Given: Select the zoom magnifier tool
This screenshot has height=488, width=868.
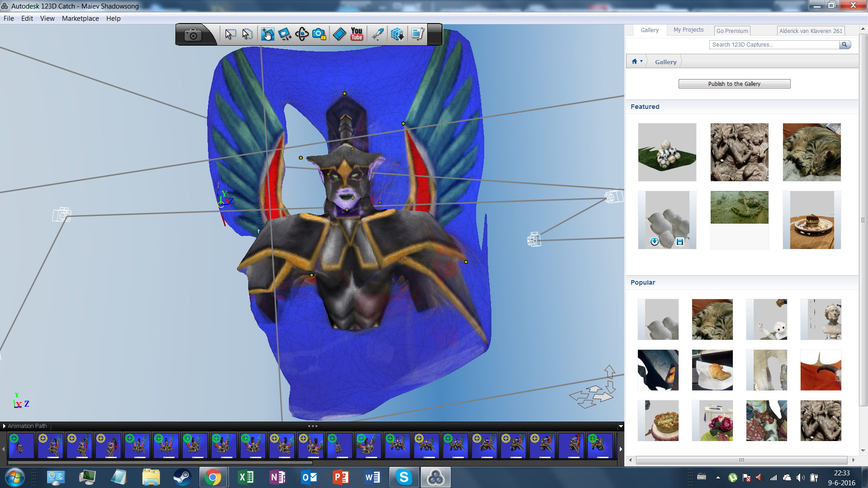Looking at the screenshot, I should [284, 34].
